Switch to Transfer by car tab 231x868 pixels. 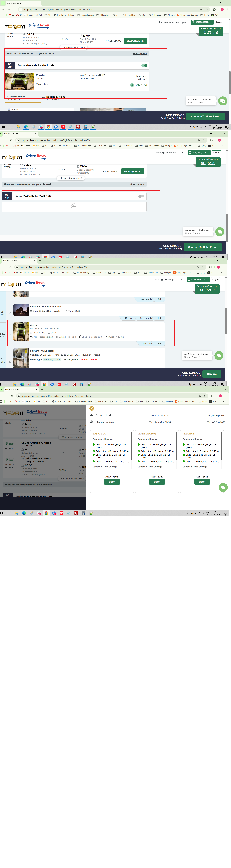point(16,97)
